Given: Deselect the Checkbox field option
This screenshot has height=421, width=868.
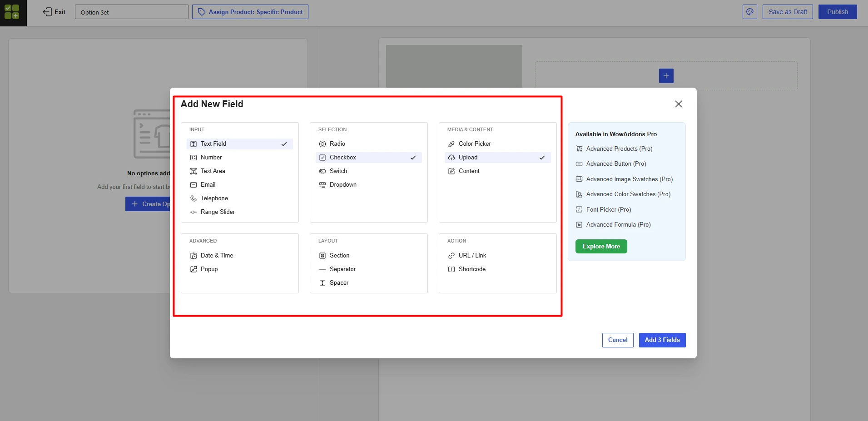Looking at the screenshot, I should pos(369,158).
